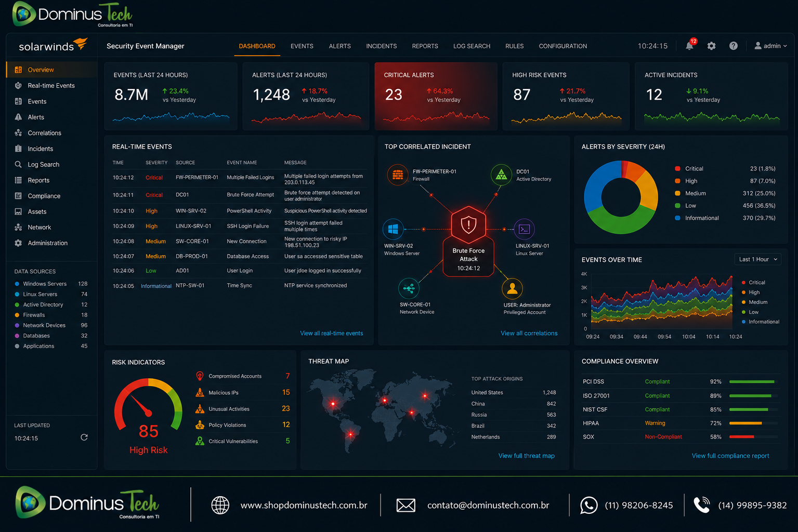The image size is (798, 532).
Task: Click the Log Search magnifier icon
Action: (18, 164)
